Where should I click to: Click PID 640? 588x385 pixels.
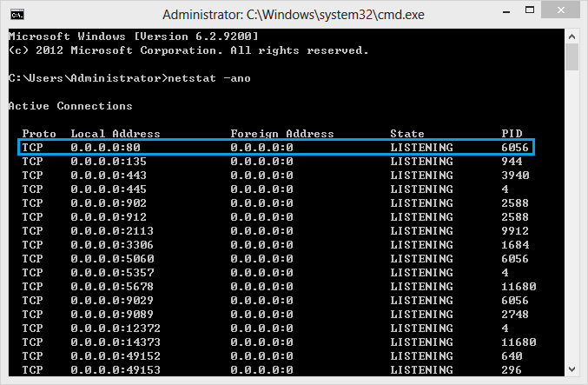(512, 355)
